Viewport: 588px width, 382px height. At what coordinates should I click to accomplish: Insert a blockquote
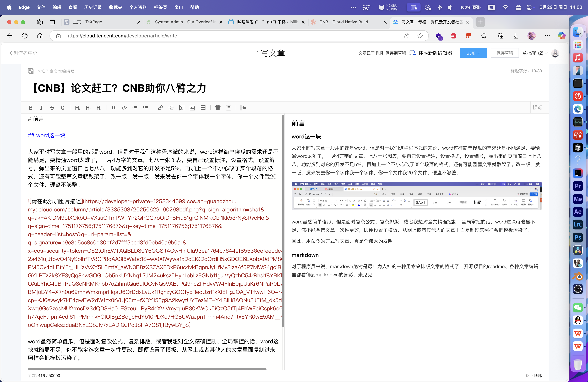[x=113, y=108]
